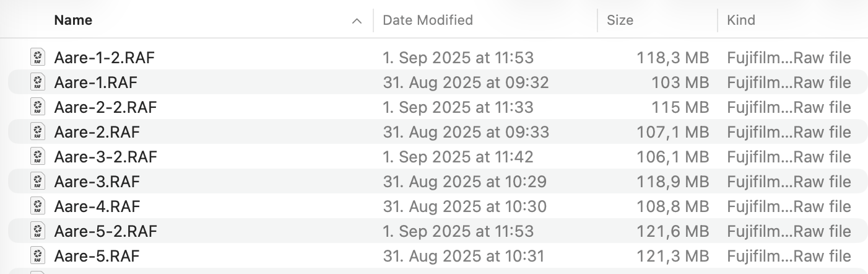868x274 pixels.
Task: Click the RAF file icon for Aare-3.RAF
Action: click(38, 182)
